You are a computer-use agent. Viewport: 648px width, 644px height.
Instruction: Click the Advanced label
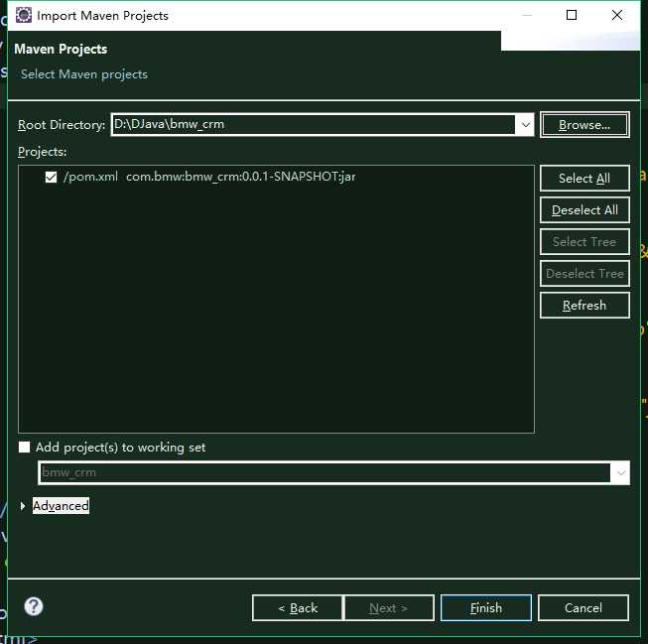click(x=61, y=506)
